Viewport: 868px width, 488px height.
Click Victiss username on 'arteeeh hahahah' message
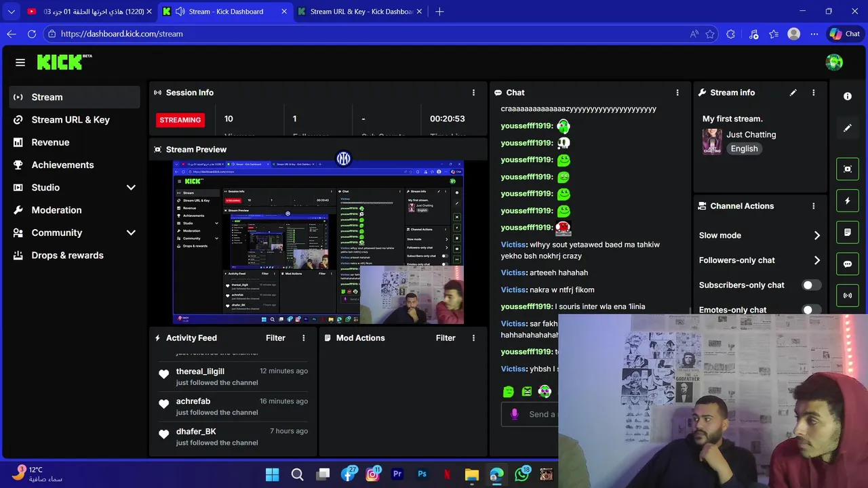(513, 273)
